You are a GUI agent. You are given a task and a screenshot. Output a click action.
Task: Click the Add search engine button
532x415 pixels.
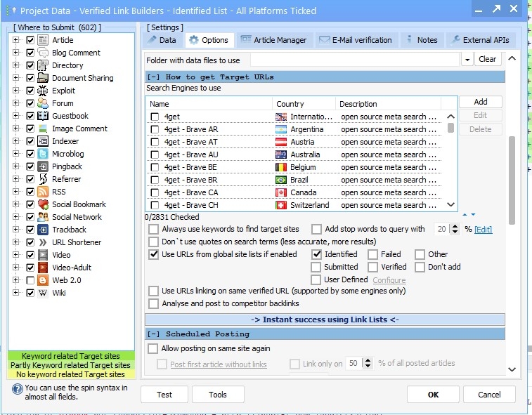[x=480, y=102]
